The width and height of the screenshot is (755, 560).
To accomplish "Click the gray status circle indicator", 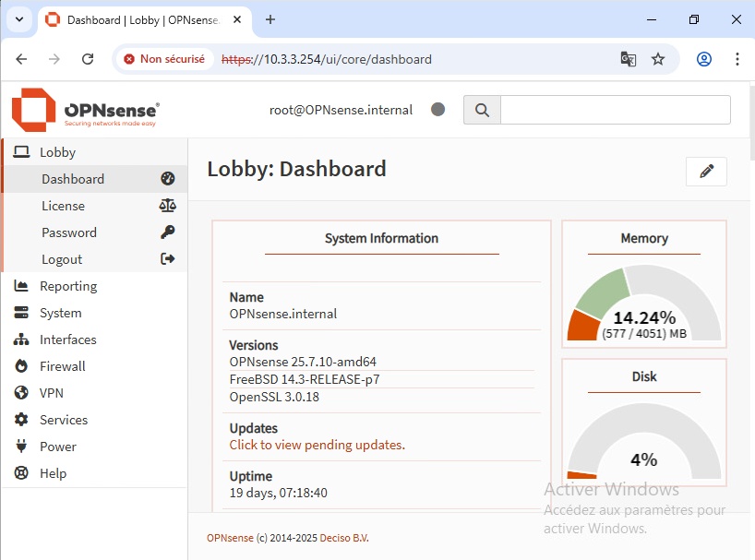I will point(437,110).
